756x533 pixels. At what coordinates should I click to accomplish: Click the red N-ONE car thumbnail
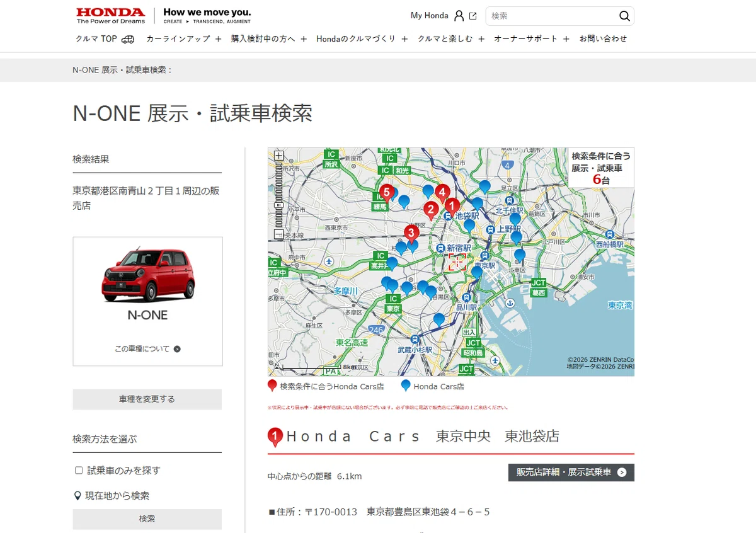(148, 275)
